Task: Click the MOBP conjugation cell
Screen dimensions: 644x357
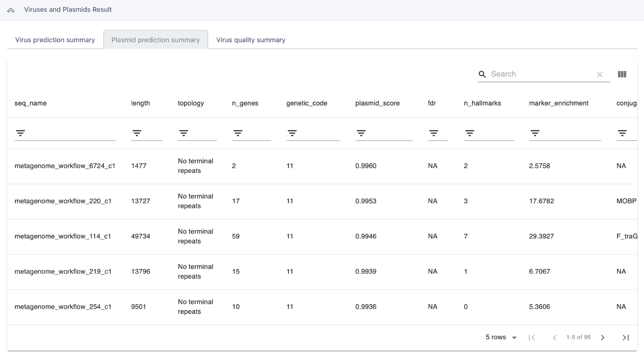Action: [627, 201]
